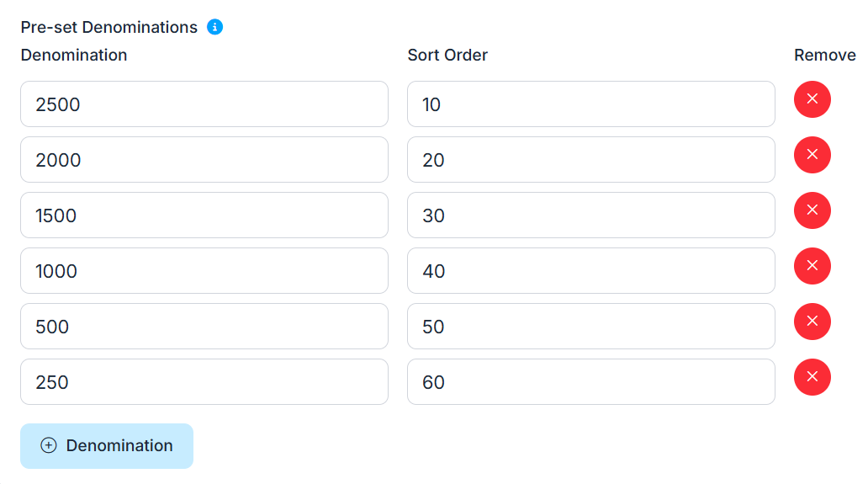868x484 pixels.
Task: Remove the 250 denomination row
Action: pyautogui.click(x=812, y=377)
